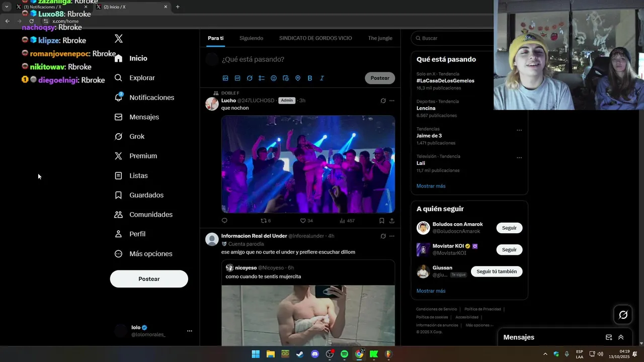Viewport: 644px width, 362px height.
Task: Open floating Grok button
Action: pyautogui.click(x=623, y=315)
